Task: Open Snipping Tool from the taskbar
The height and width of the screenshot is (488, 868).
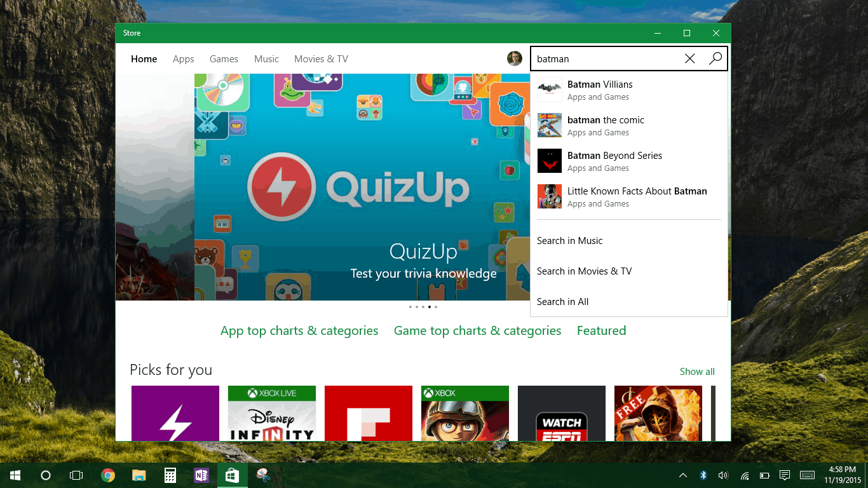Action: pos(262,475)
